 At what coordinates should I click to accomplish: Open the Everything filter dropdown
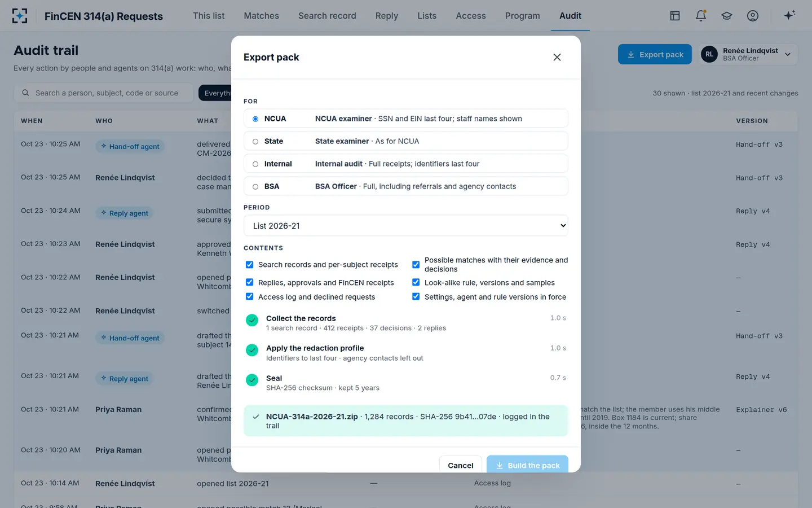tap(215, 93)
